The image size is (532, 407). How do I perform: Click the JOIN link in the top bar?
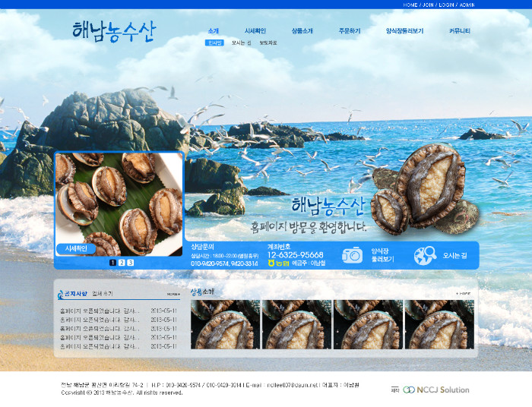pyautogui.click(x=429, y=5)
